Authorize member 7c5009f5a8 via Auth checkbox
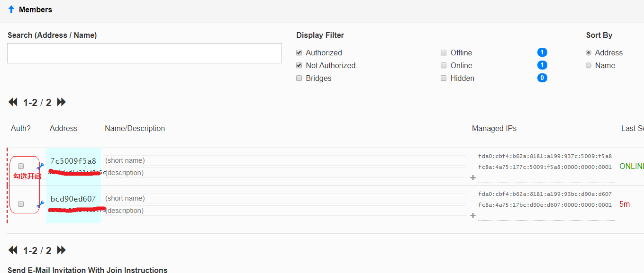Image resolution: width=644 pixels, height=273 pixels. tap(21, 166)
